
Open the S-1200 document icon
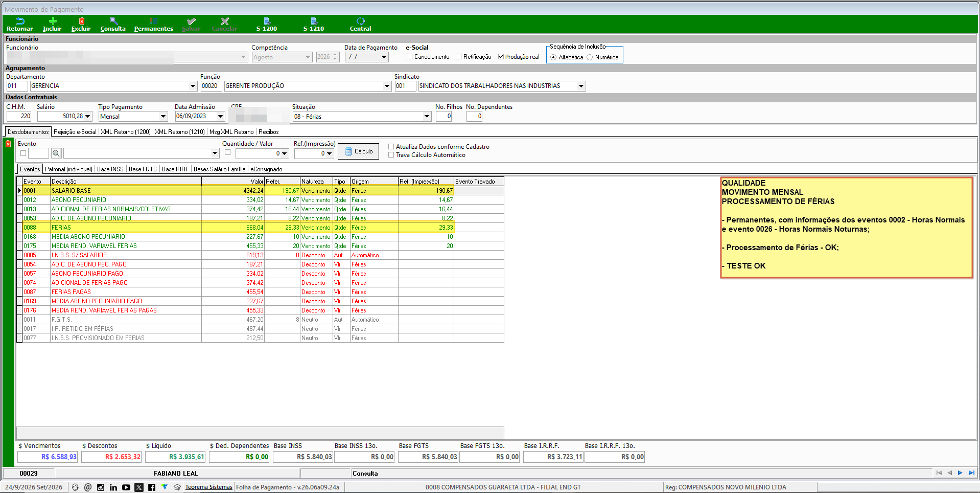coord(267,21)
